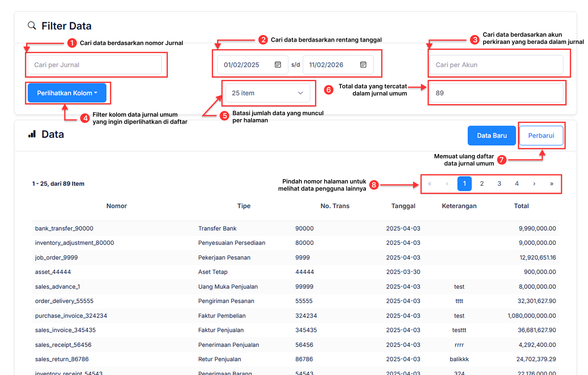The image size is (588, 375).
Task: Focus the Cari per Akun search field
Action: (496, 65)
